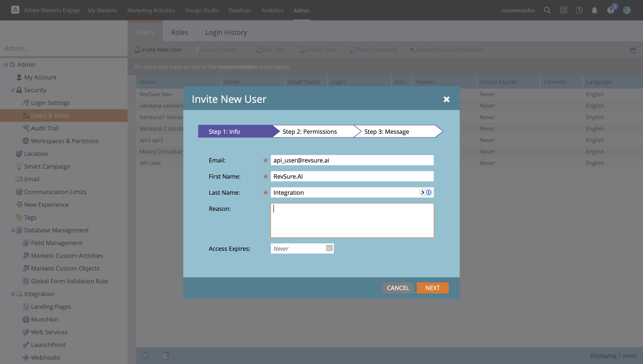The width and height of the screenshot is (643, 364).
Task: Collapse the Database Management tree node
Action: (x=12, y=230)
